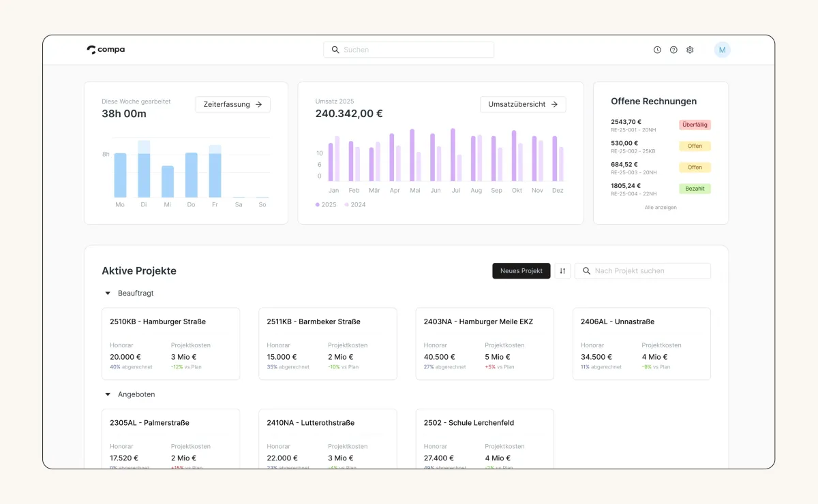Open the 2510KB - Hamburger Straße project card
The image size is (818, 504).
click(x=170, y=343)
